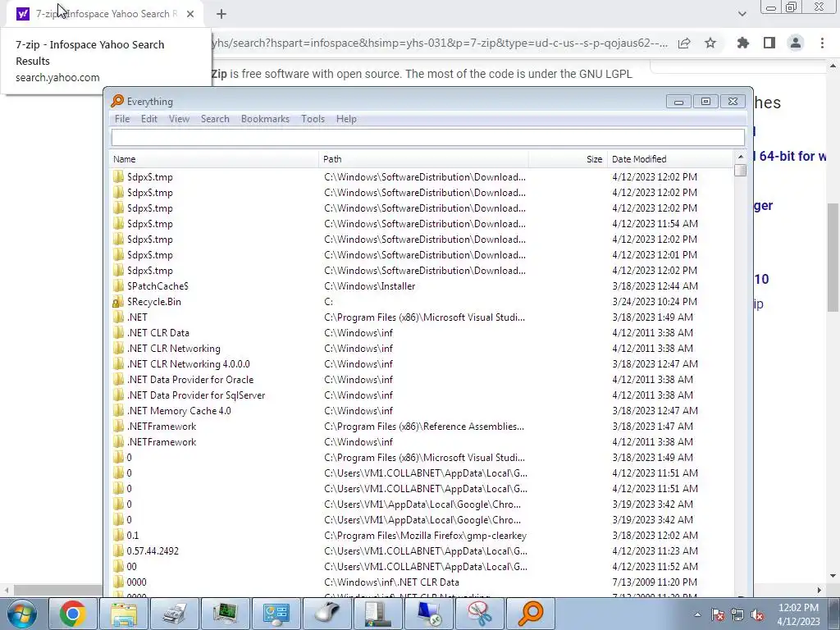Open Chrome's tab search chevron
Image resolution: width=840 pixels, height=630 pixels.
point(742,14)
